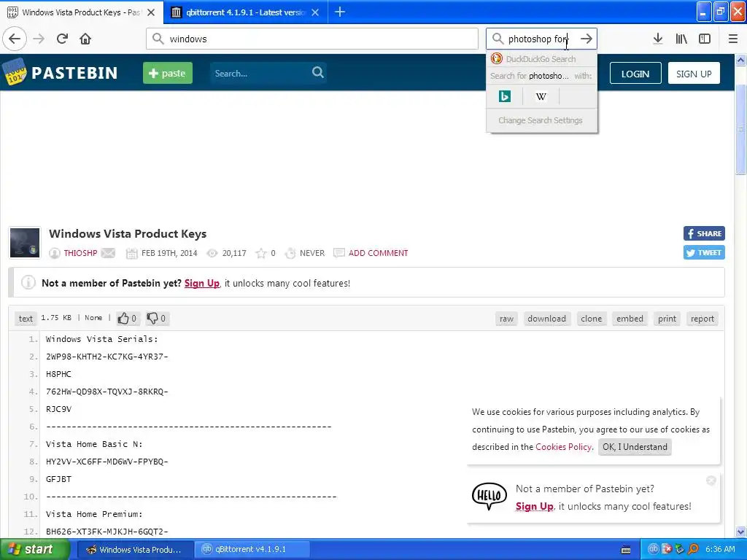
Task: Click the Pastebin search magnifier
Action: (x=318, y=72)
